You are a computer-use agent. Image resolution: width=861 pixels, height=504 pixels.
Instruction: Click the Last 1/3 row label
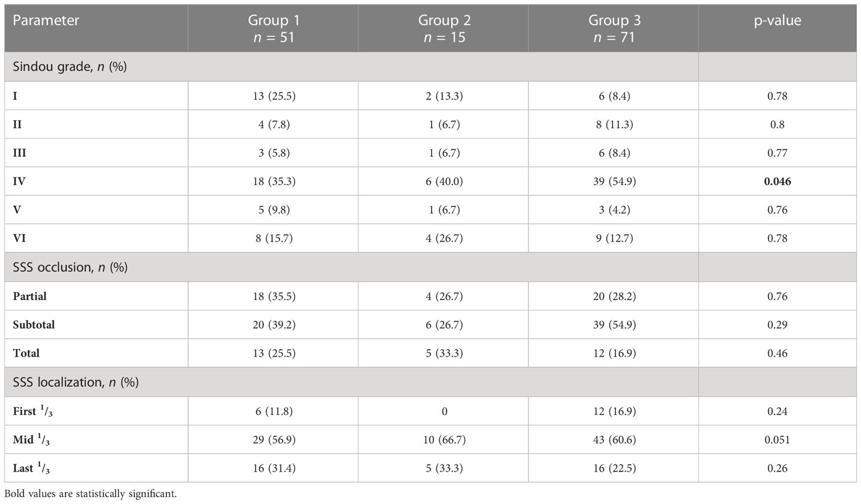click(31, 468)
